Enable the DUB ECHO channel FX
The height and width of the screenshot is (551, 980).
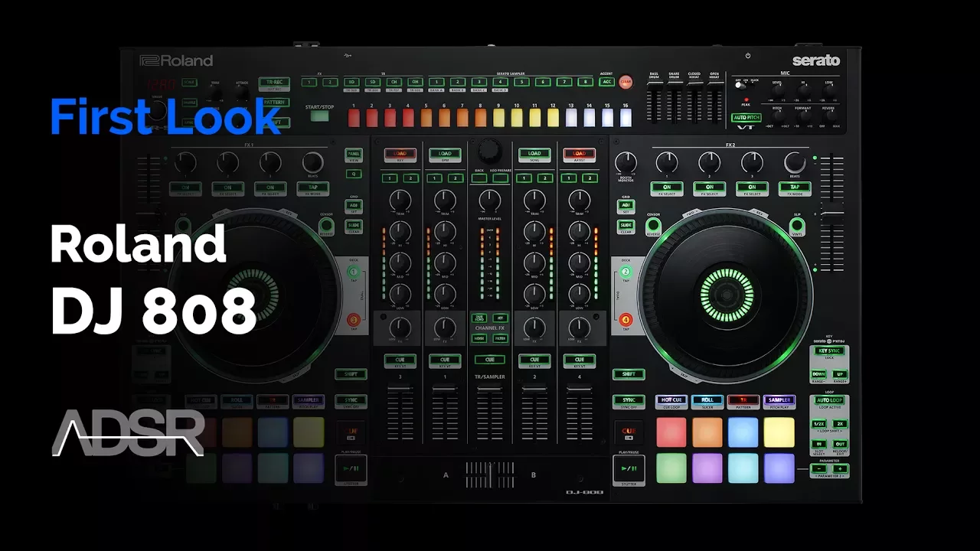(479, 318)
